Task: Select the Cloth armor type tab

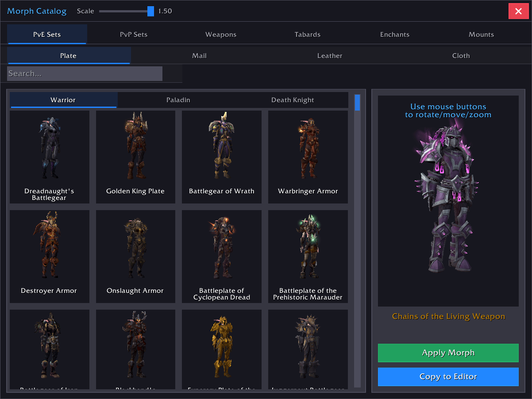Action: [x=461, y=56]
